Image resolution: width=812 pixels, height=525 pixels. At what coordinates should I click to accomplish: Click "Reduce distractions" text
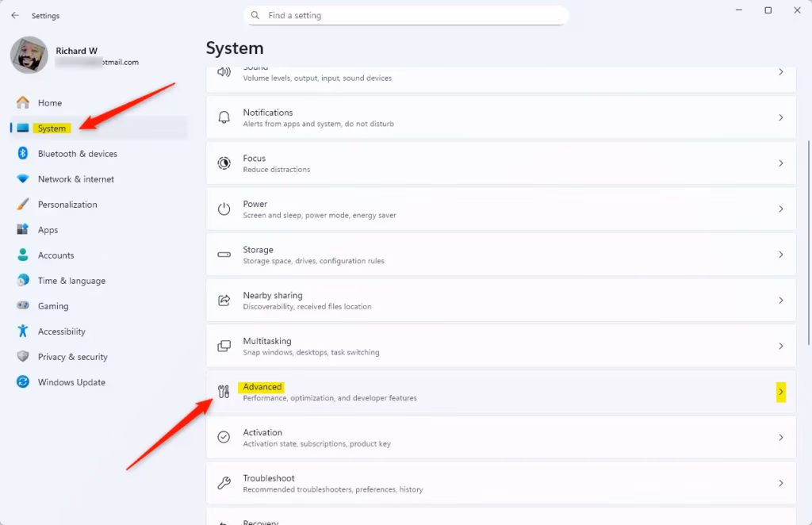click(277, 169)
